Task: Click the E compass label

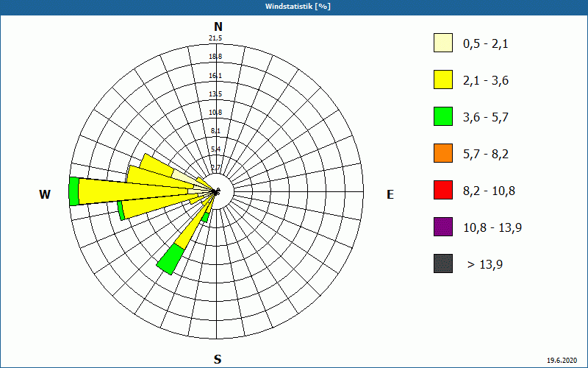Action: pyautogui.click(x=390, y=194)
